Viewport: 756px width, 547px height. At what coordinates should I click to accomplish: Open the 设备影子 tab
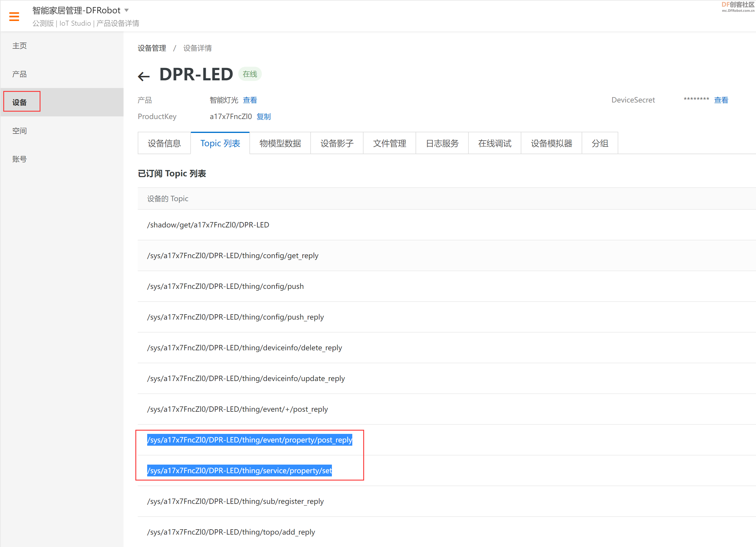pos(337,143)
